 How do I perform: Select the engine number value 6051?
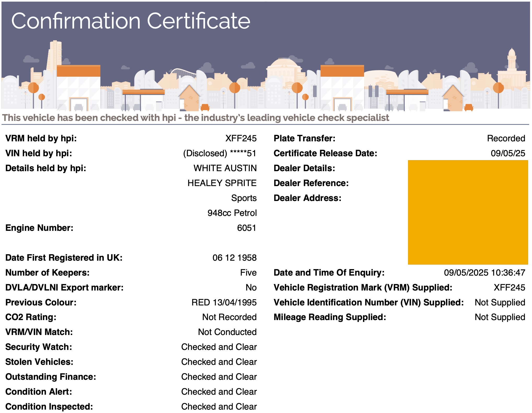click(247, 228)
